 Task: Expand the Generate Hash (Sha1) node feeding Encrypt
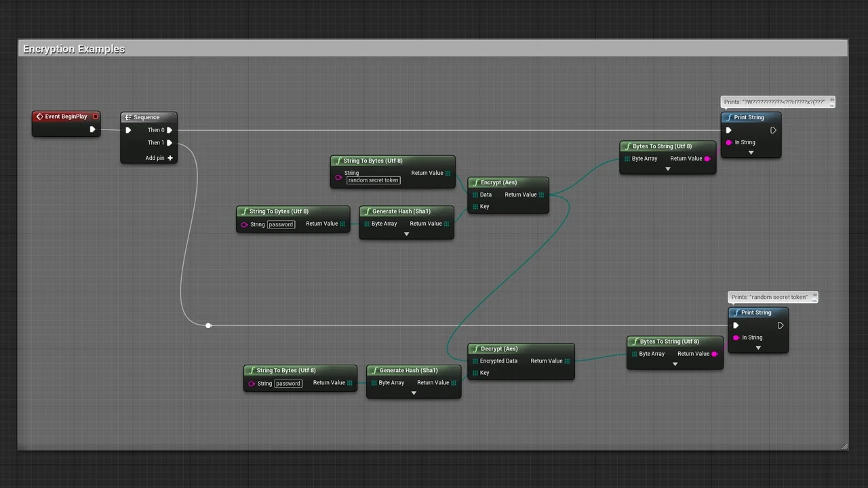tap(407, 234)
